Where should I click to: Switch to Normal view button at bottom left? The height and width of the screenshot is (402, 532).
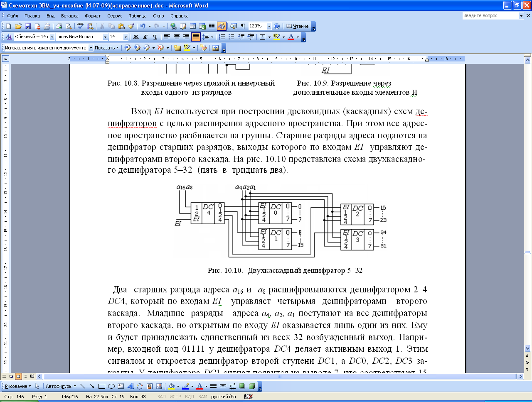point(5,377)
